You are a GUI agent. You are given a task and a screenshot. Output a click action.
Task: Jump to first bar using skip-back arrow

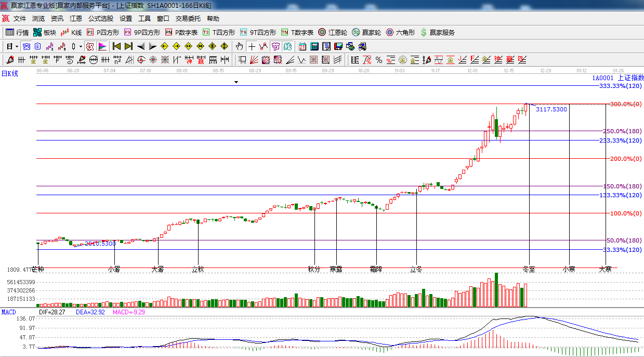(117, 46)
